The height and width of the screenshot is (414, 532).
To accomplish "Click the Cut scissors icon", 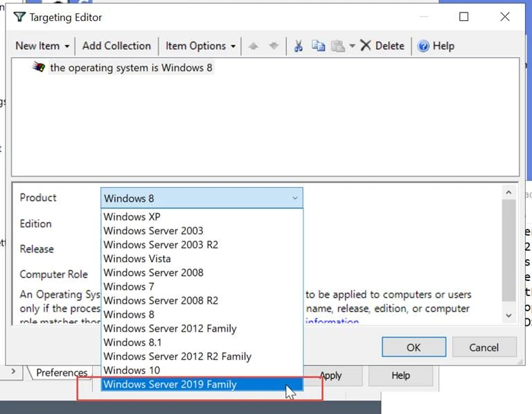I will click(299, 46).
